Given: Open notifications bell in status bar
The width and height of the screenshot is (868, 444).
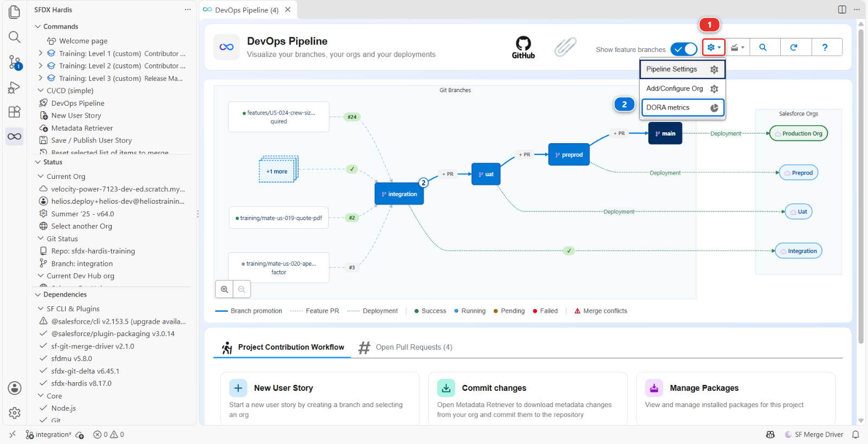Looking at the screenshot, I should 856,435.
